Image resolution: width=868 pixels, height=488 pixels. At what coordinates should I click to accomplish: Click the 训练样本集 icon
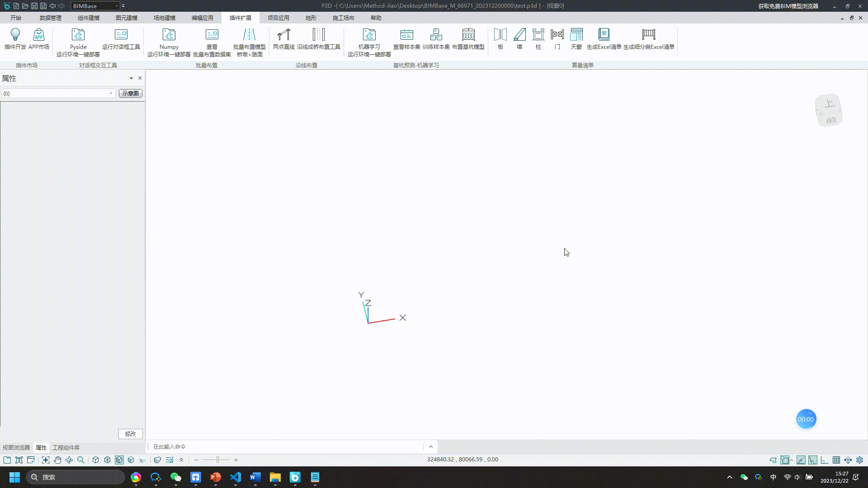point(436,35)
